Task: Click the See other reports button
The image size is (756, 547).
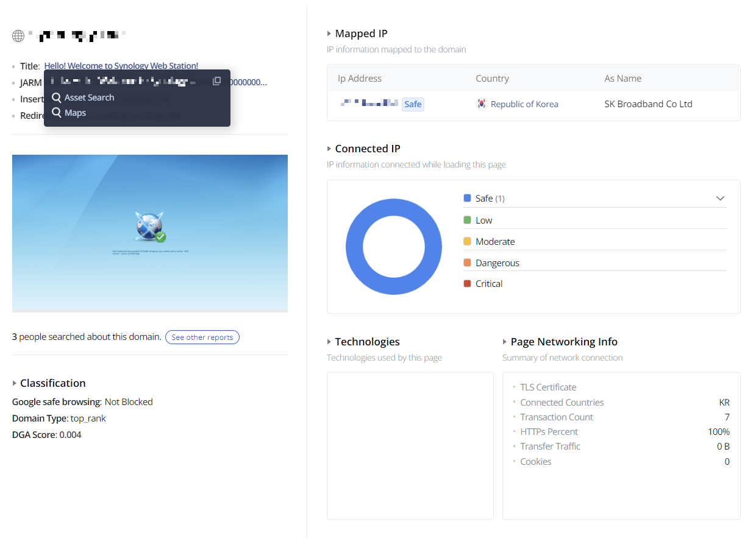Action: coord(202,337)
